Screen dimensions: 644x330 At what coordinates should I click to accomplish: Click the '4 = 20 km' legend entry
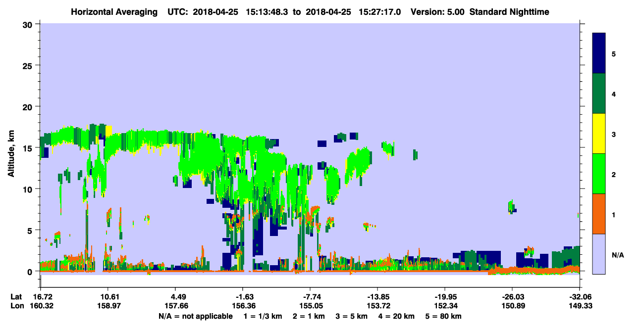pyautogui.click(x=397, y=316)
